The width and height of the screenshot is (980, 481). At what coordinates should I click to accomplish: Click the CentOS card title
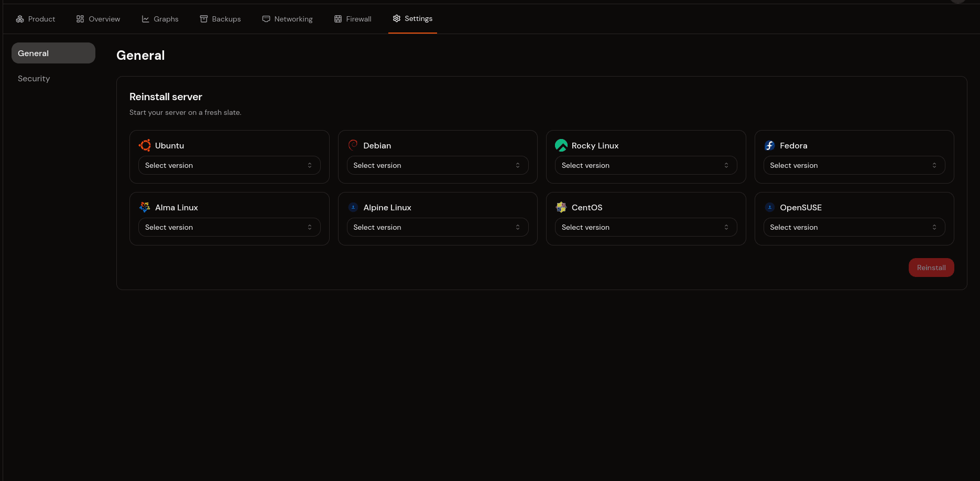[587, 208]
